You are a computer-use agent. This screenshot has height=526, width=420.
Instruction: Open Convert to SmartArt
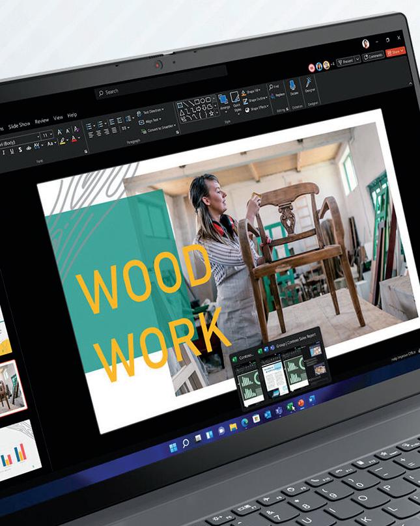pyautogui.click(x=158, y=129)
